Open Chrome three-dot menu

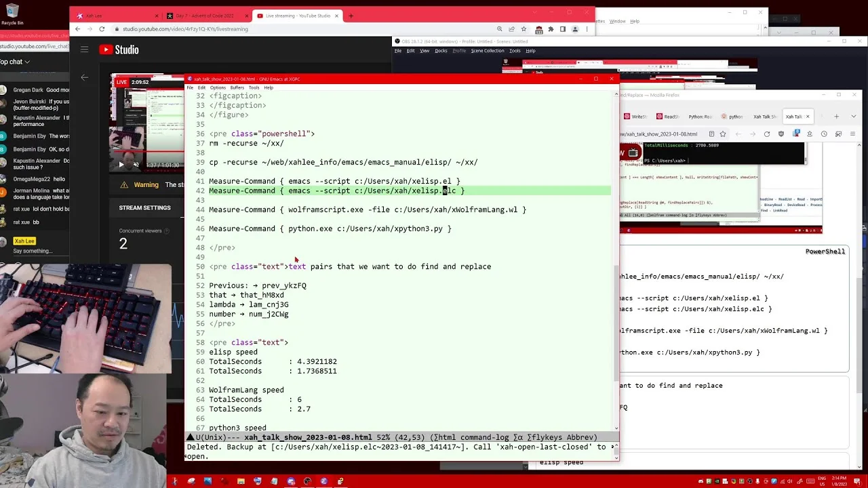point(587,29)
